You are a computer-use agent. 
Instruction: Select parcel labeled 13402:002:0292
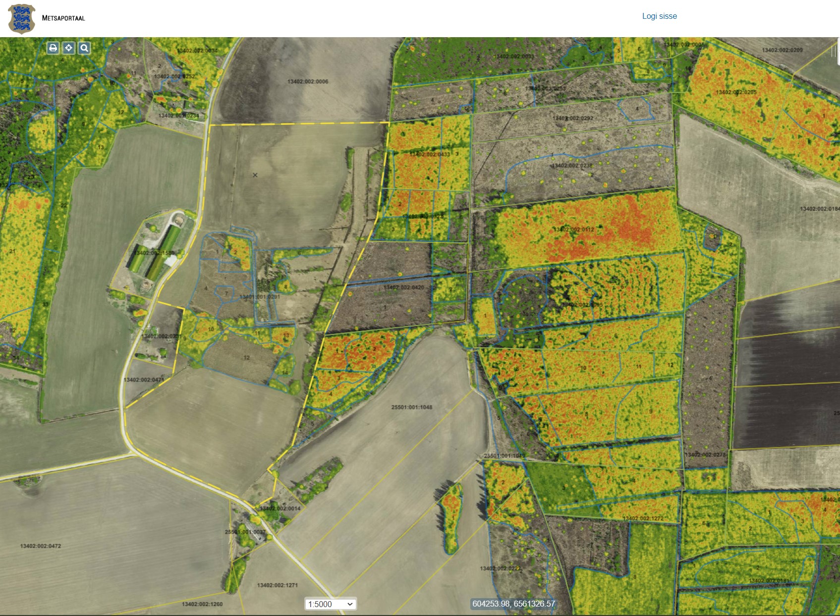coord(572,118)
